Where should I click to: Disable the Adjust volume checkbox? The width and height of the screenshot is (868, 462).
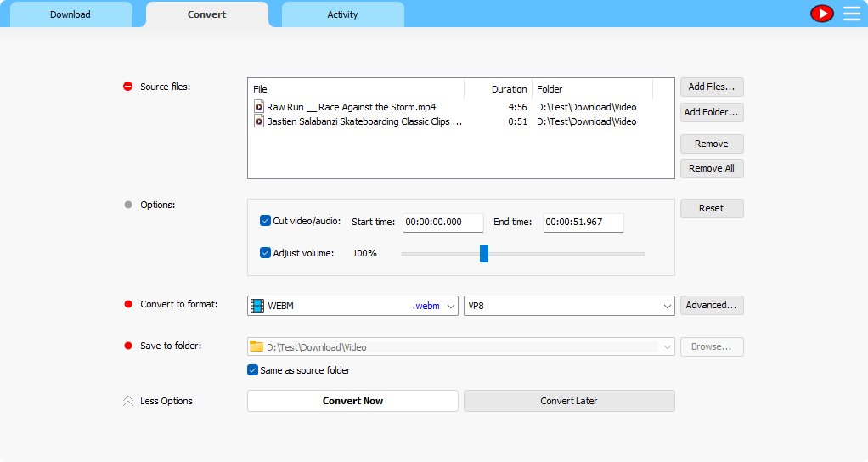point(265,253)
